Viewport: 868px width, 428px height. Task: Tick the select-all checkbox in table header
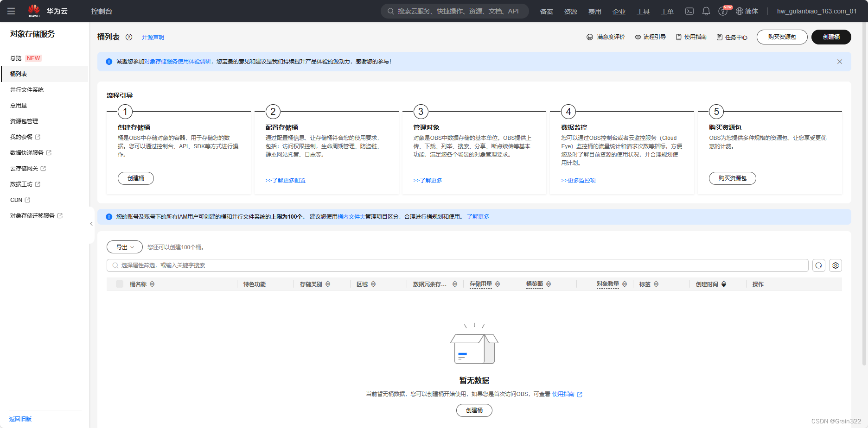(120, 284)
